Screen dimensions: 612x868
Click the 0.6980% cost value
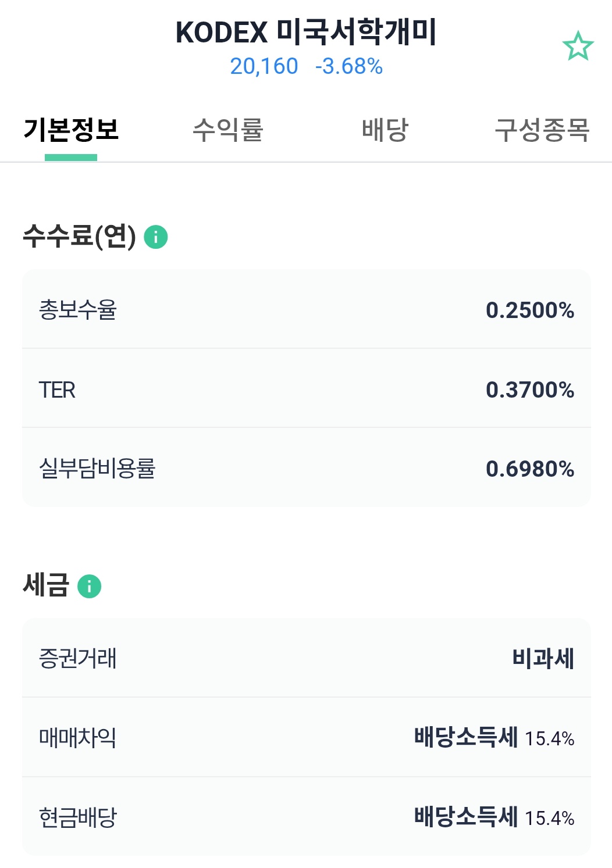point(530,469)
